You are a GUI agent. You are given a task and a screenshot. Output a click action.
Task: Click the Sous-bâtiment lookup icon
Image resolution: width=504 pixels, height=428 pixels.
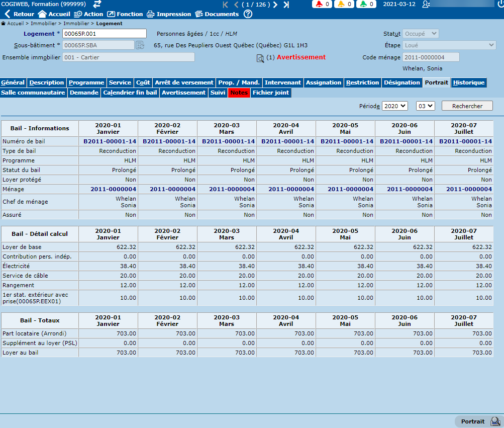[140, 45]
